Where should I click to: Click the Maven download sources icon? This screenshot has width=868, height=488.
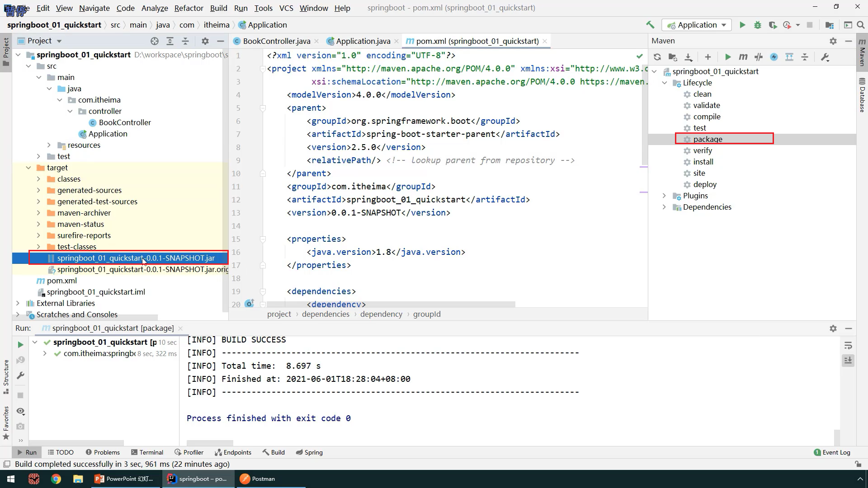coord(689,57)
